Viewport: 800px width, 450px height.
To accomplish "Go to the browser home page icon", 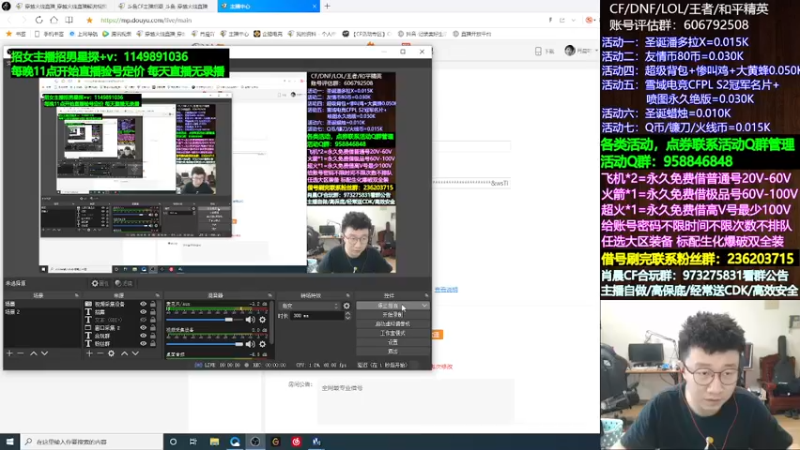I will point(54,20).
